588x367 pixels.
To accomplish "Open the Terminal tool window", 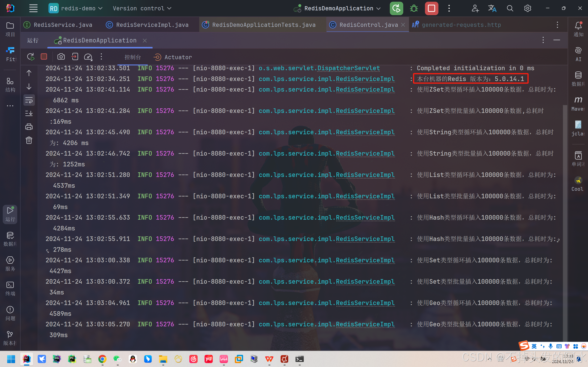I will [x=10, y=288].
